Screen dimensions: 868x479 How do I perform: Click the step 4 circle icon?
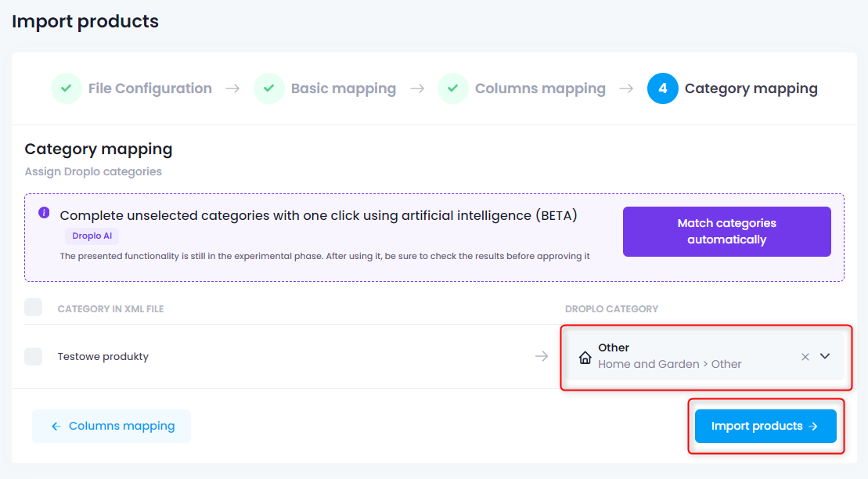tap(663, 88)
